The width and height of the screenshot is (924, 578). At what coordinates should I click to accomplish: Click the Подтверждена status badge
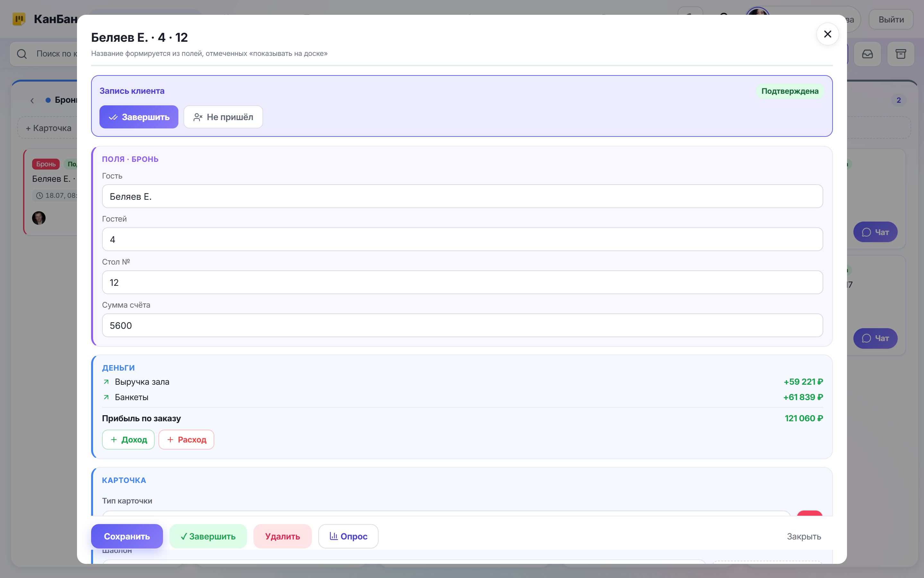coord(790,91)
